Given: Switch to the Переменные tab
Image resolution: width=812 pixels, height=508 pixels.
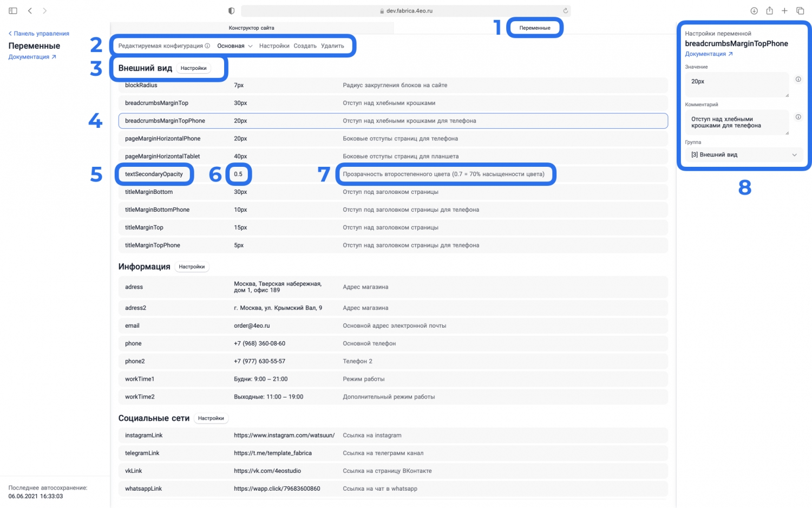Looking at the screenshot, I should pos(534,28).
